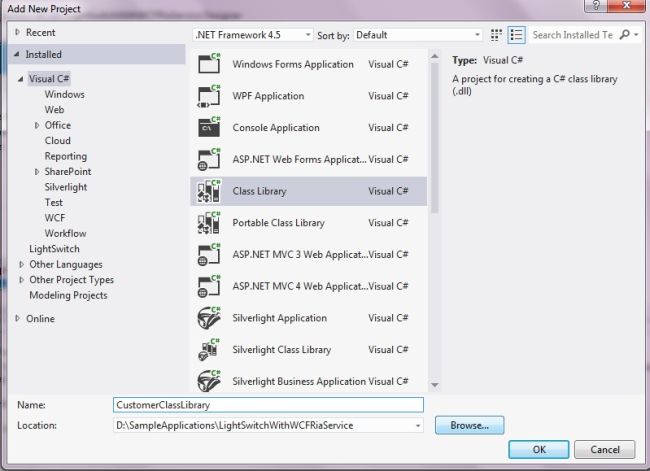Select 'Silverlight Business Application' template text
The height and width of the screenshot is (471, 650).
[299, 381]
